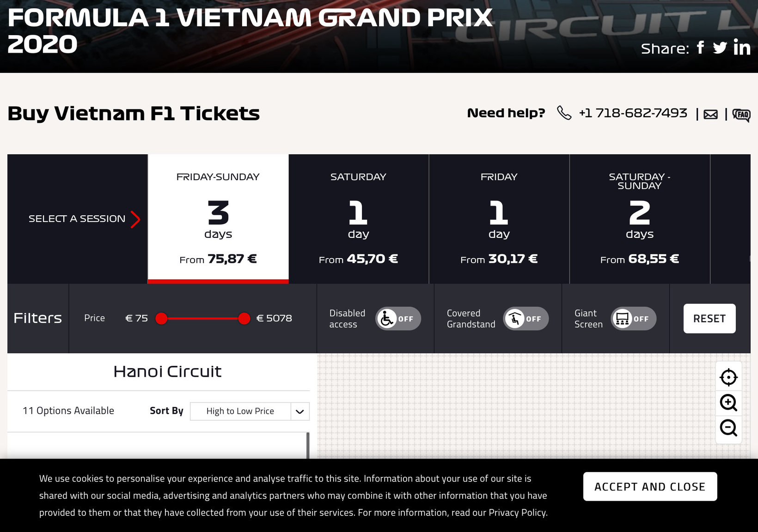Choose the Saturday - Sunday 2 days tab
Viewport: 758px width, 532px height.
click(x=640, y=218)
